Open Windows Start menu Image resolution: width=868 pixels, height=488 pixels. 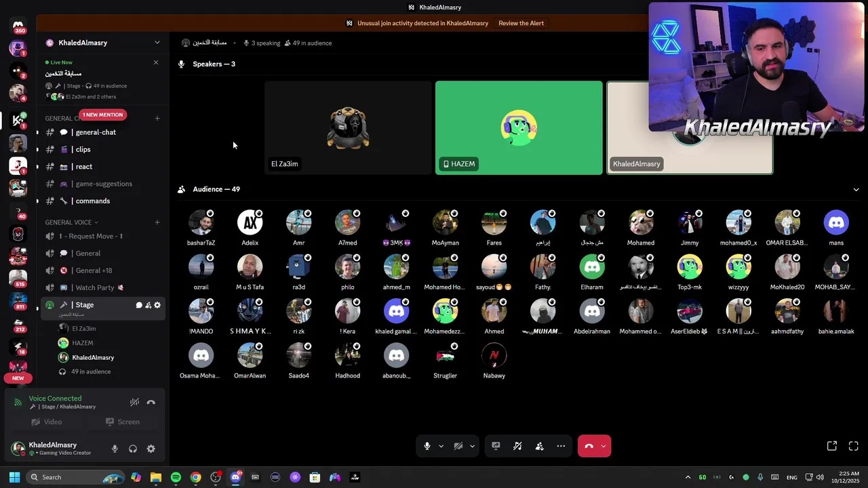pos(14,477)
